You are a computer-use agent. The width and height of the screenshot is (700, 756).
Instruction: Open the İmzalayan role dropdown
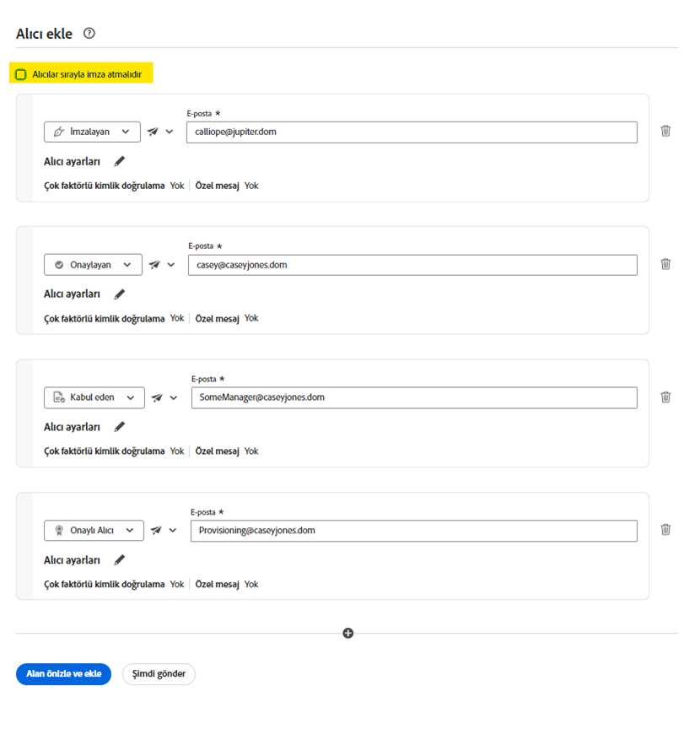click(x=92, y=132)
